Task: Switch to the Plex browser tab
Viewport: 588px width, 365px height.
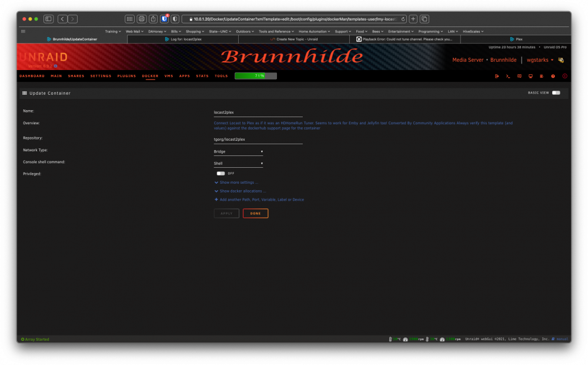Action: coord(516,39)
